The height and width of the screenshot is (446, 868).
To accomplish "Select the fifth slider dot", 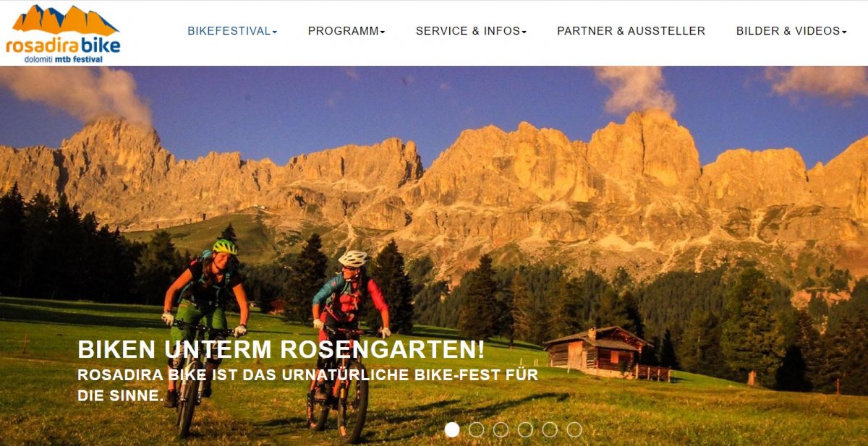I will coord(550,429).
